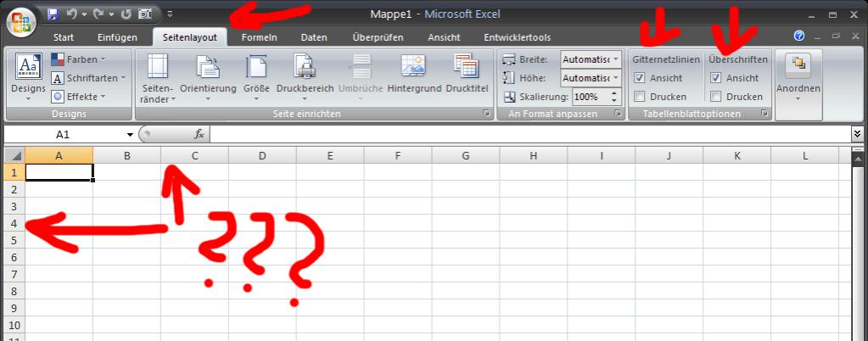Viewport: 868px width, 341px height.
Task: Open Seitenränder margins options
Action: pyautogui.click(x=158, y=78)
